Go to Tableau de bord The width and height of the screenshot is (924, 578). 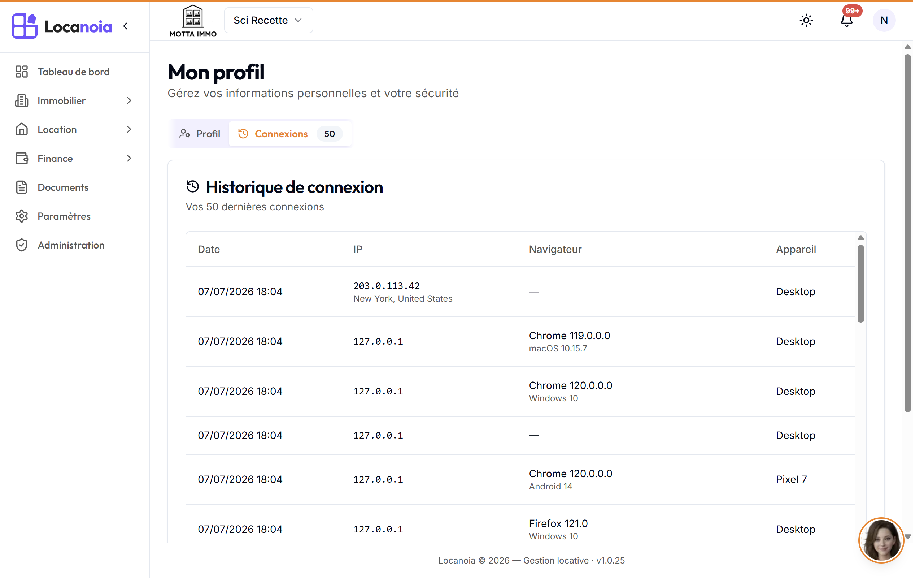74,72
